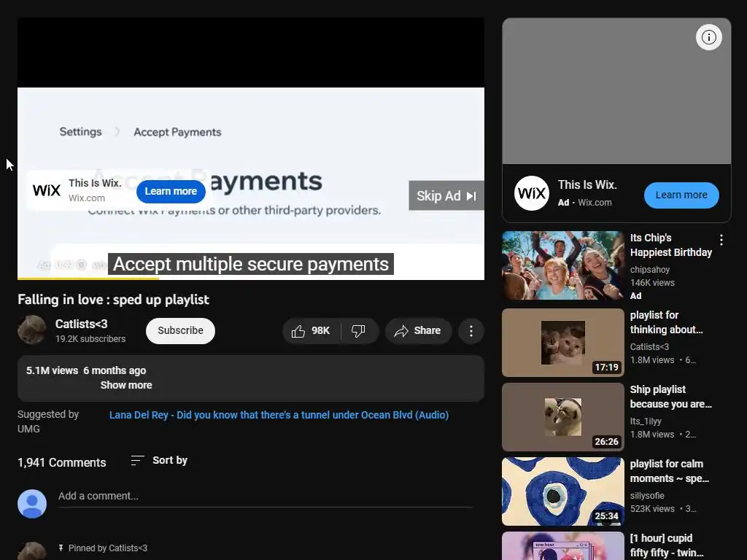Viewport: 747px width, 560px height.
Task: Click the '19.2K subscribers' text
Action: pyautogui.click(x=90, y=339)
